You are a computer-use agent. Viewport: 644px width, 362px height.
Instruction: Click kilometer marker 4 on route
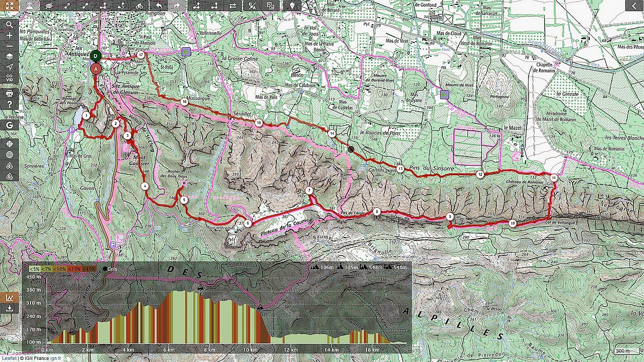coord(144,186)
